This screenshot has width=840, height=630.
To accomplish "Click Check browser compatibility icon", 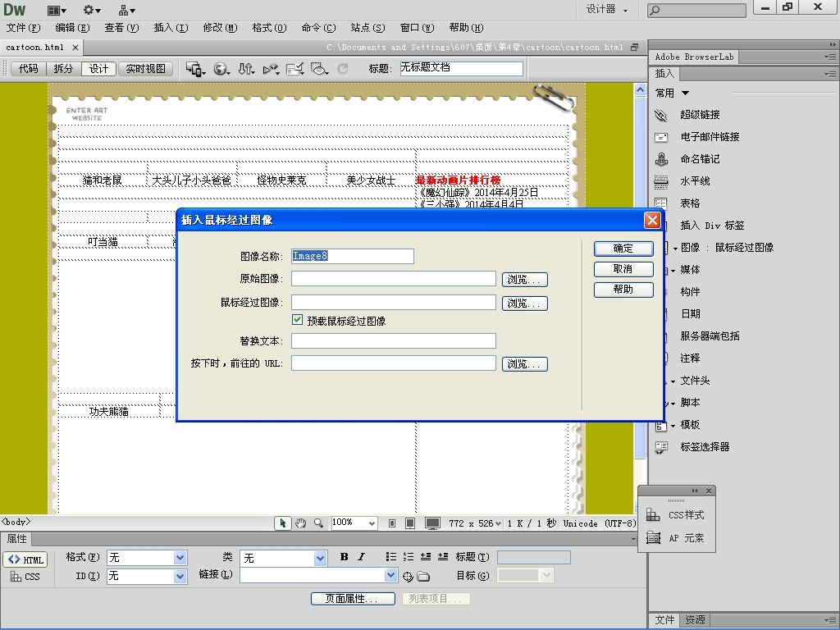I will point(294,69).
